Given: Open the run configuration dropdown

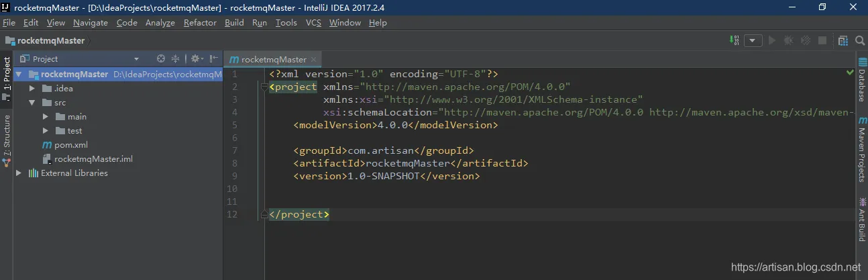Looking at the screenshot, I should (753, 40).
